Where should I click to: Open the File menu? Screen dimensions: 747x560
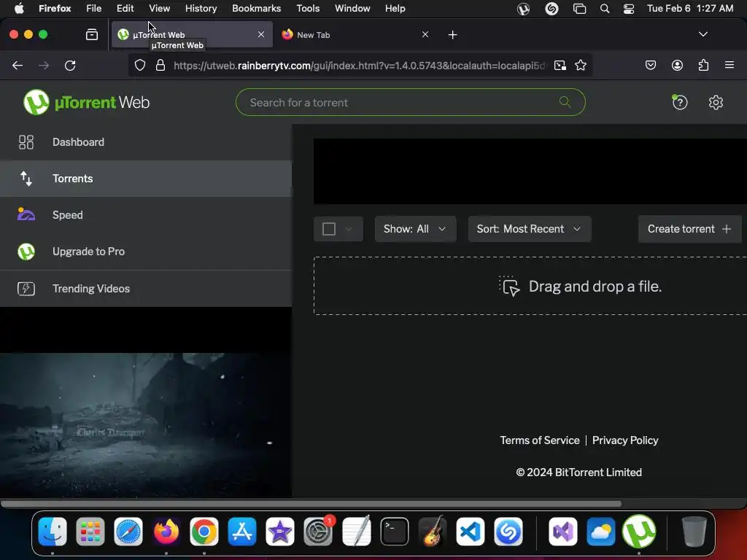pos(93,9)
